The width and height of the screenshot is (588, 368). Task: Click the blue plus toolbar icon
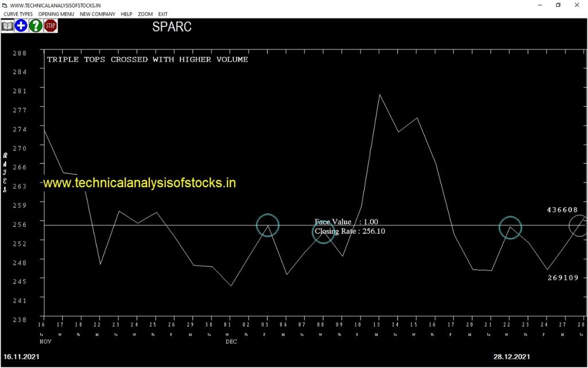[x=21, y=26]
